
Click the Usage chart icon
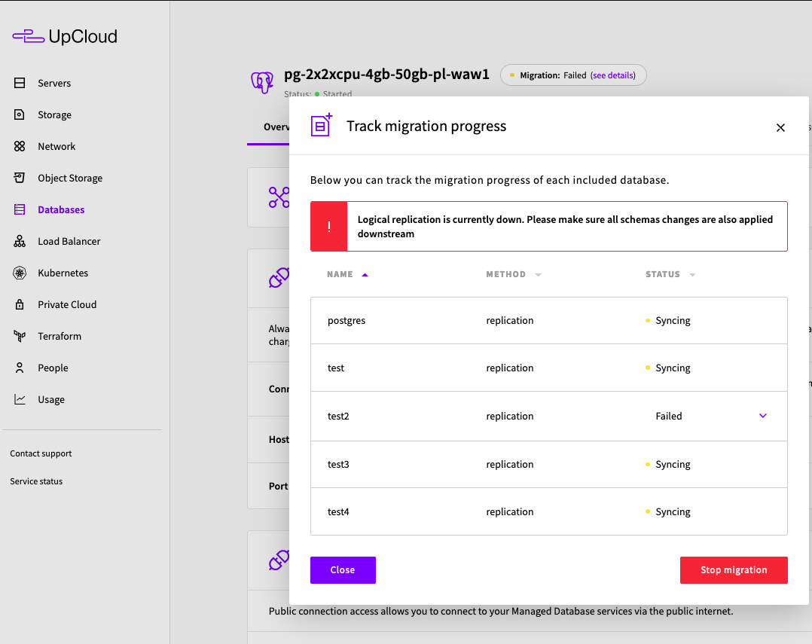click(x=20, y=399)
